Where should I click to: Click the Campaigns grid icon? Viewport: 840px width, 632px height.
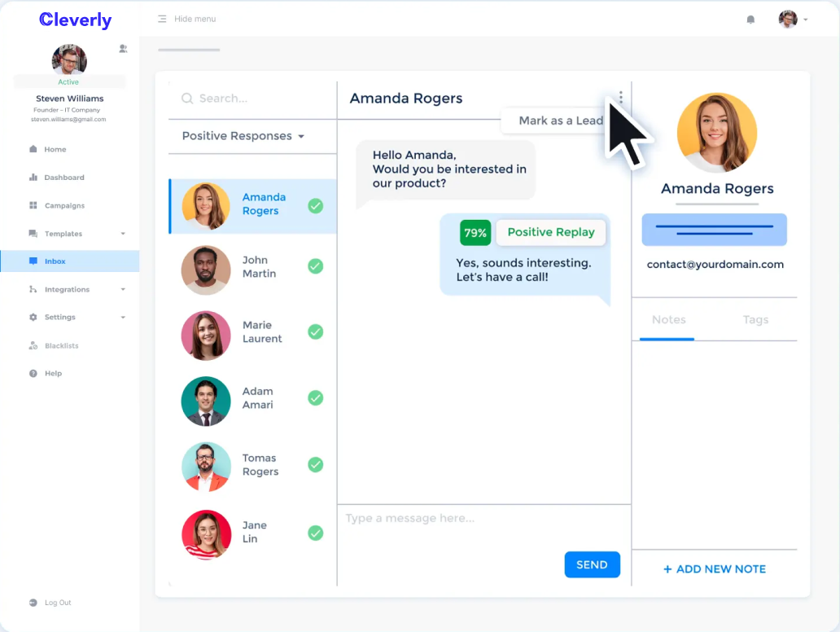[x=33, y=205]
